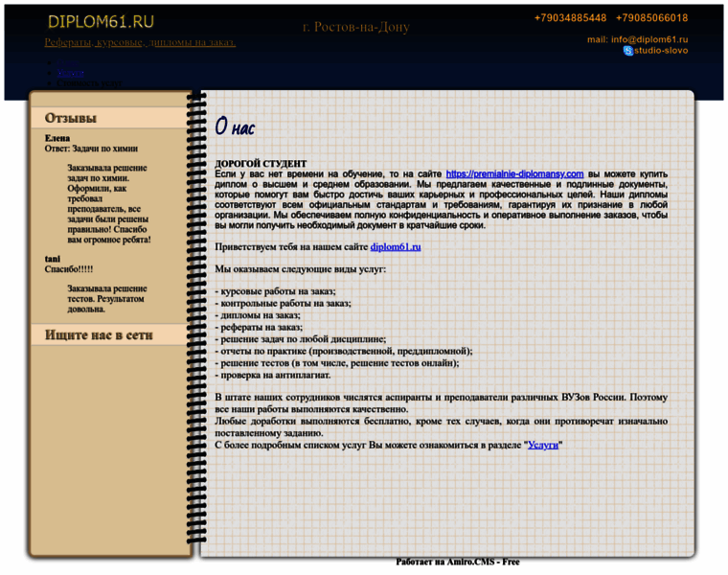Click 'Мы оказываем следующие виды услуг:'

point(301,269)
